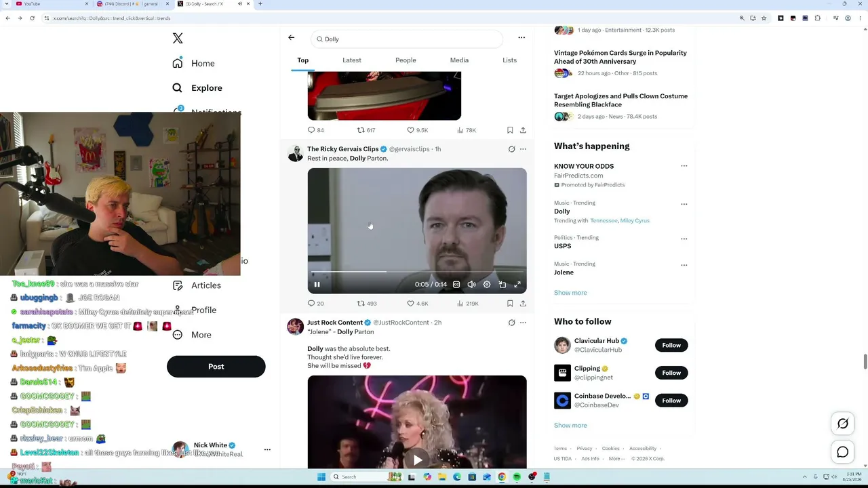
Task: Pause the Ricky Gervais video
Action: (x=317, y=285)
